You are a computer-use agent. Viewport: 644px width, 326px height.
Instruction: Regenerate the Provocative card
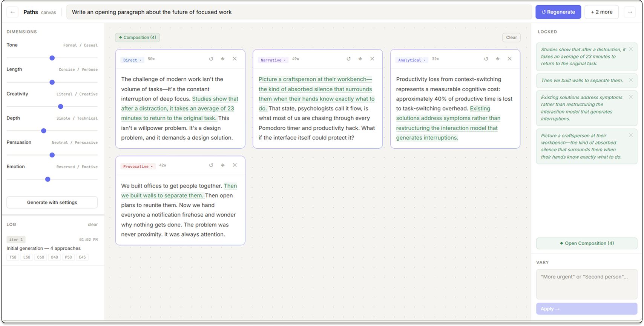click(211, 165)
